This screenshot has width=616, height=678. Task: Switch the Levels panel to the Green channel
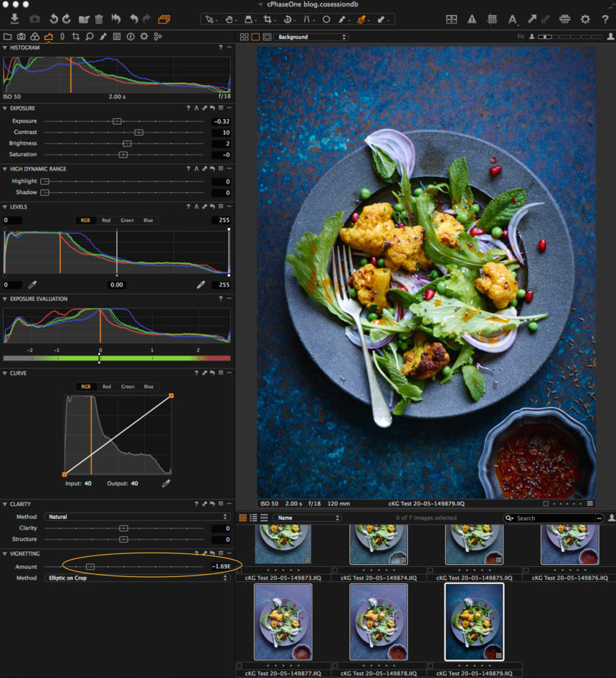(127, 220)
